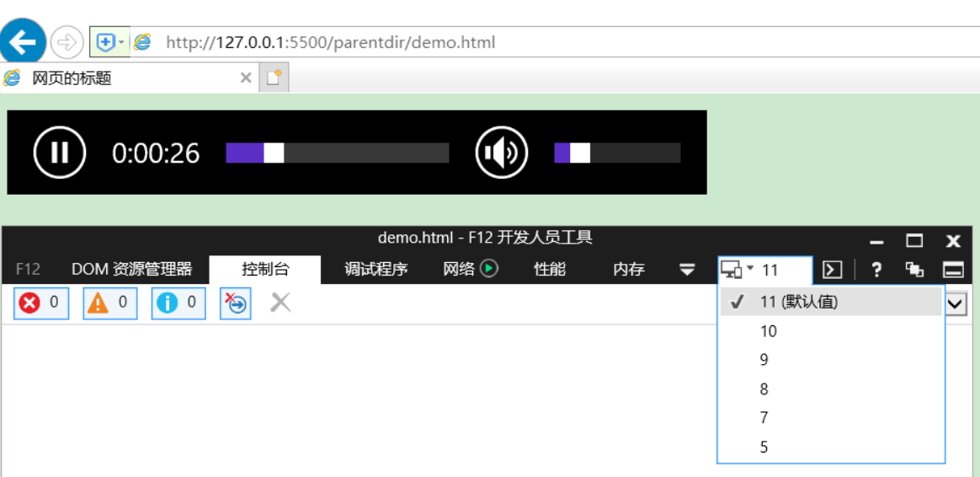Toggle clear-on-navigate console button
This screenshot has height=477, width=980.
(x=236, y=303)
